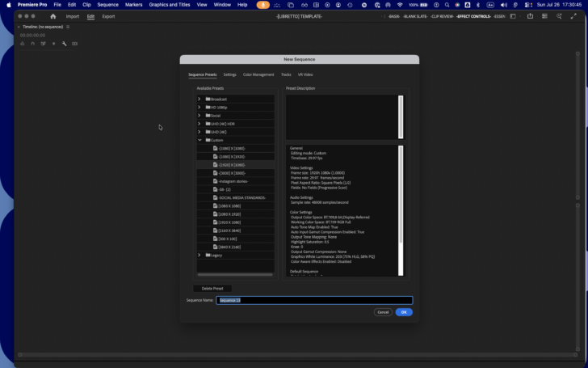Toggle full screen arrows icon

coord(573,16)
